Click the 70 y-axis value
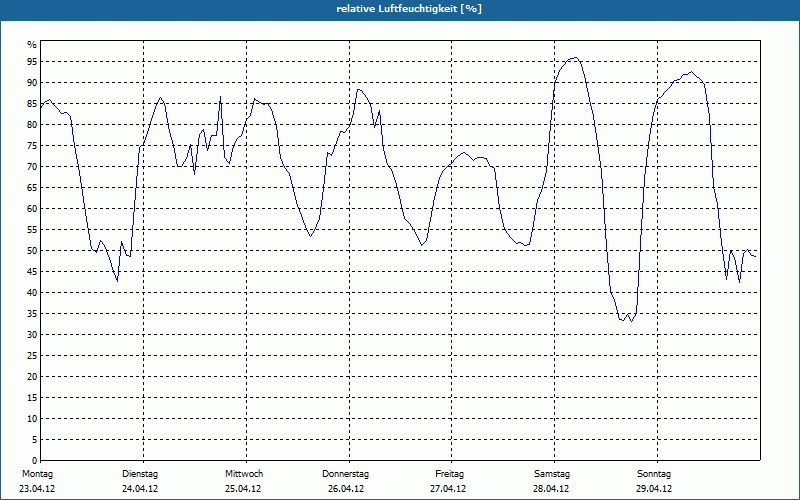 click(x=32, y=167)
